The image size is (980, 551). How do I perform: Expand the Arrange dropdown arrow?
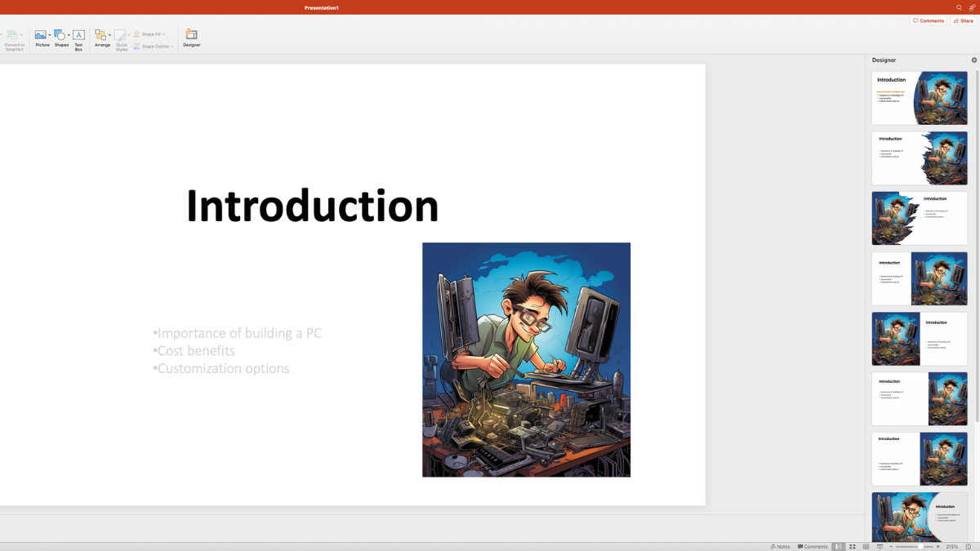109,35
